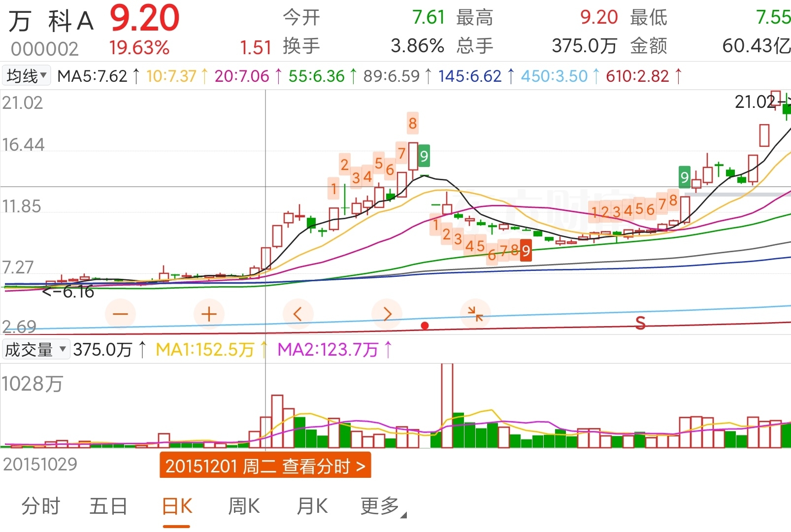Switch to the 五日 tab
Viewport: 791px width, 532px height.
pyautogui.click(x=108, y=506)
